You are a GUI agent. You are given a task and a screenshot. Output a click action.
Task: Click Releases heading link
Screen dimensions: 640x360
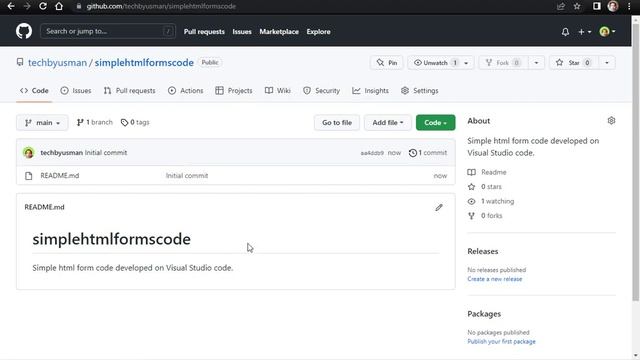pos(483,251)
